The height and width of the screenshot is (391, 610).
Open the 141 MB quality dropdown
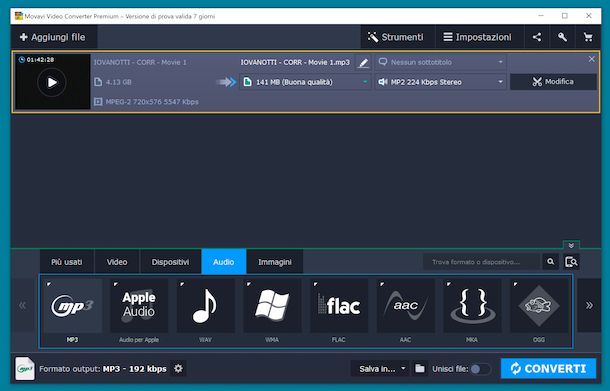tap(305, 82)
